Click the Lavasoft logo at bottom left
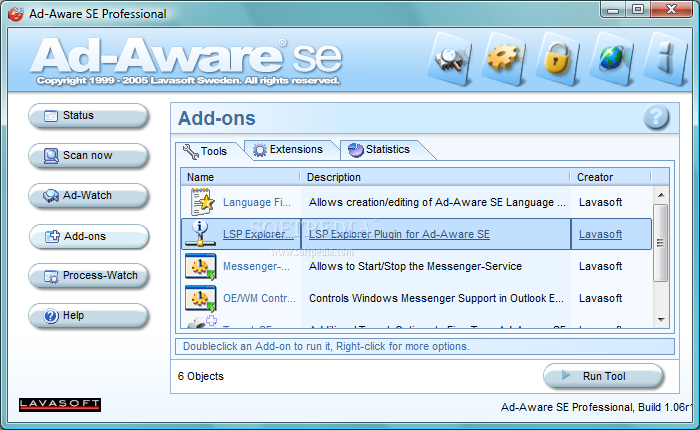 coord(60,405)
